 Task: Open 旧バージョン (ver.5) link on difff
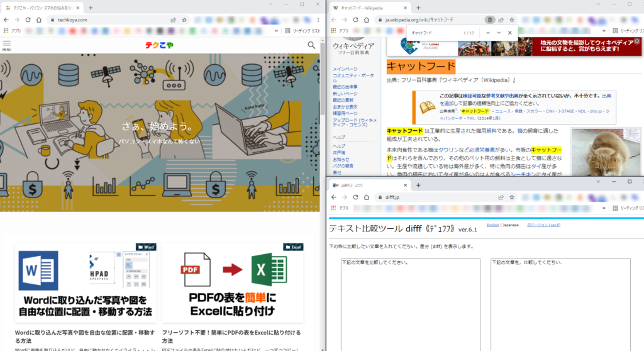click(x=544, y=225)
